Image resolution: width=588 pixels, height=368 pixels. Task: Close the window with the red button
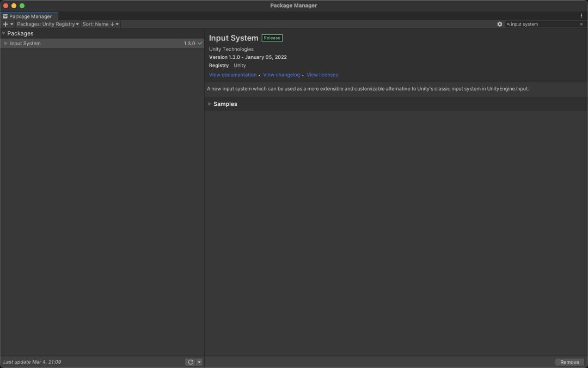click(x=5, y=5)
